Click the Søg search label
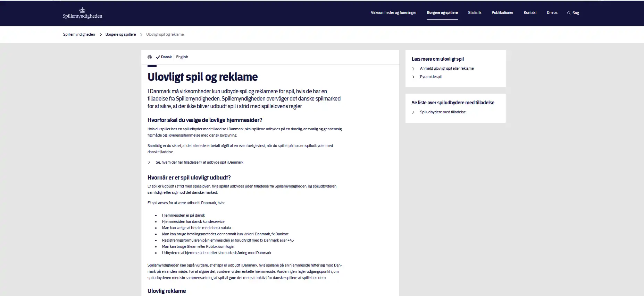 pos(576,13)
